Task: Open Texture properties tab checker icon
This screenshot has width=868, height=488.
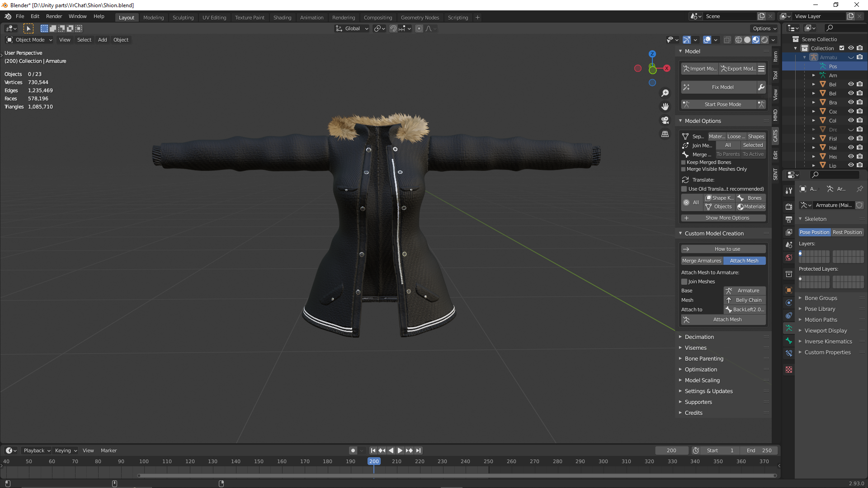Action: [789, 370]
